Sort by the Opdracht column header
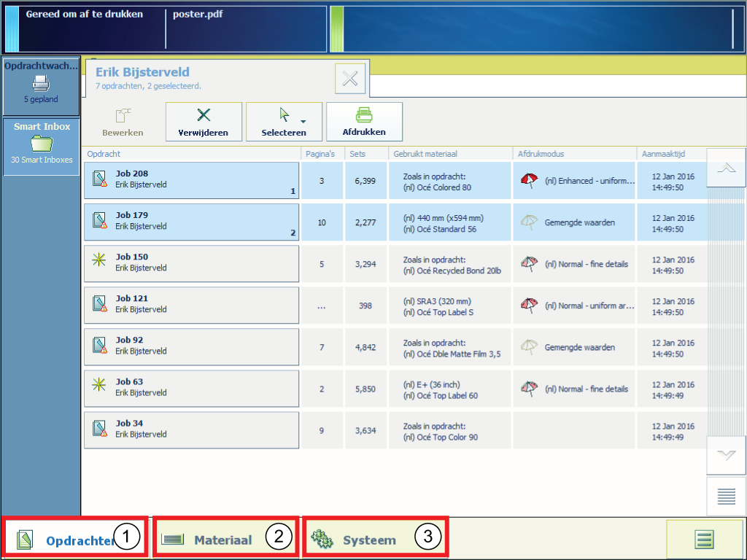The image size is (747, 560). coord(104,154)
